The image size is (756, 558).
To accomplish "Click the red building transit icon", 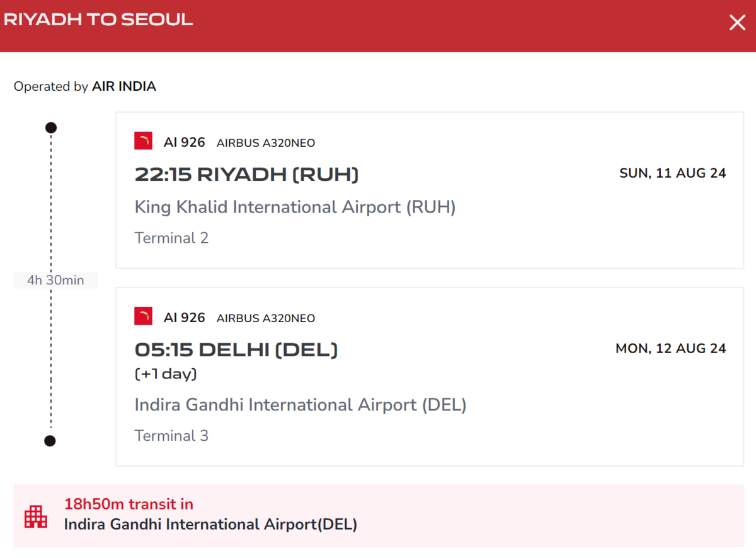I will (36, 516).
